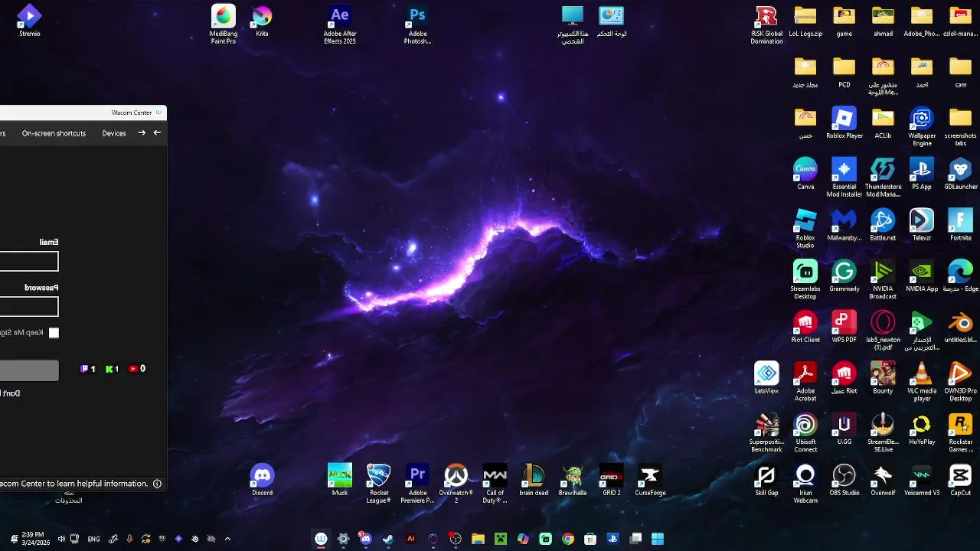The height and width of the screenshot is (551, 980).
Task: Open Adobe Illustrator from the taskbar
Action: [411, 539]
